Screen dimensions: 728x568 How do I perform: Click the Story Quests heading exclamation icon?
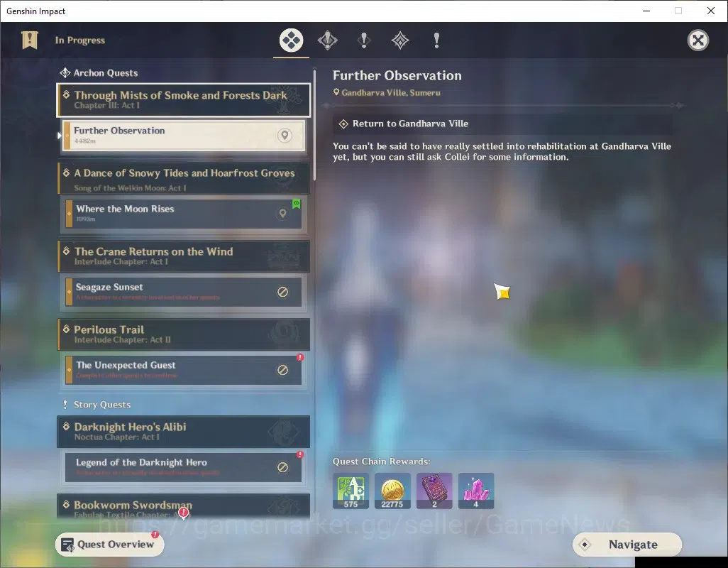pos(65,405)
